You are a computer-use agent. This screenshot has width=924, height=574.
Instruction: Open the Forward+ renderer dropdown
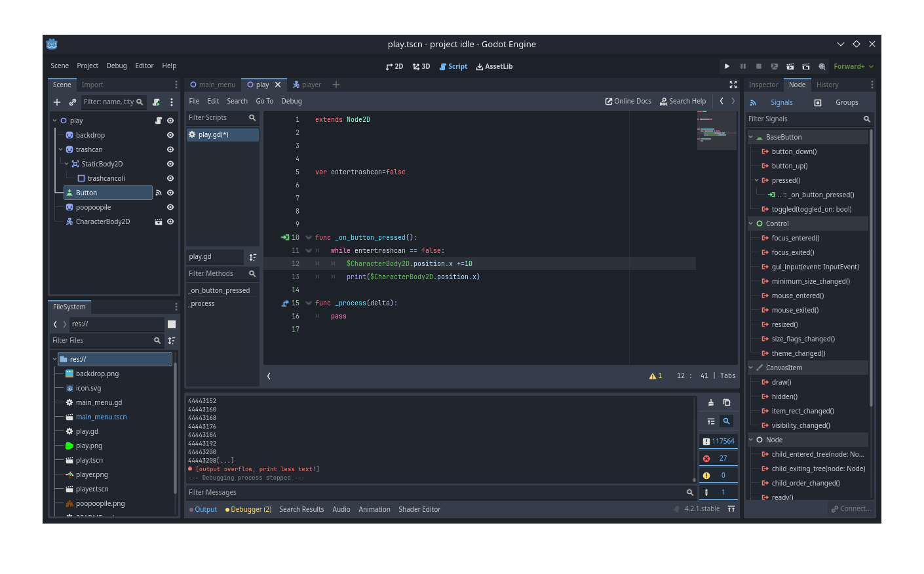pyautogui.click(x=853, y=66)
